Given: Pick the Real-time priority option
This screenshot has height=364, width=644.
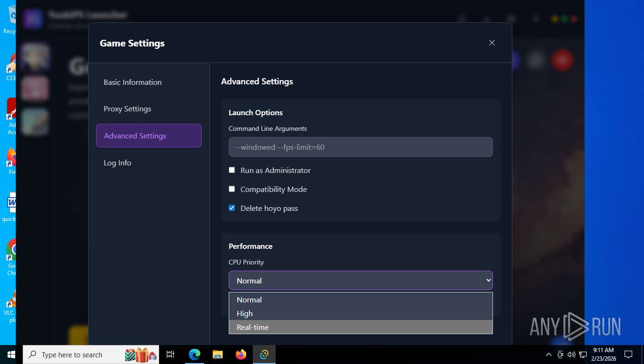Looking at the screenshot, I should [360, 327].
